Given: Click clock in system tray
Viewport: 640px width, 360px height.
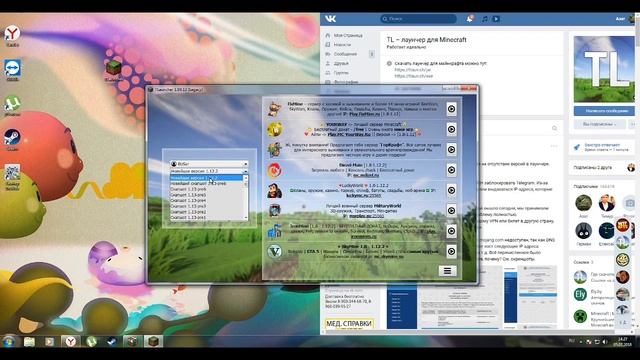Looking at the screenshot, I should click(x=623, y=342).
